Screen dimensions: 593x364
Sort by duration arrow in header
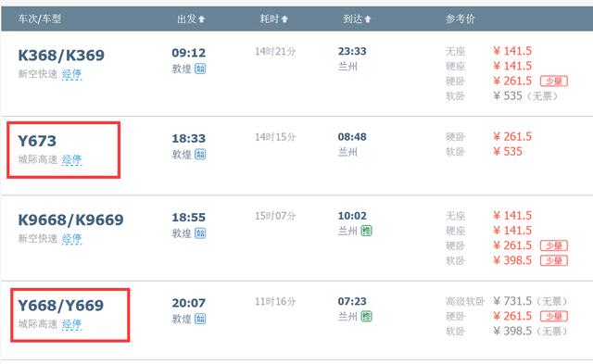pyautogui.click(x=284, y=19)
